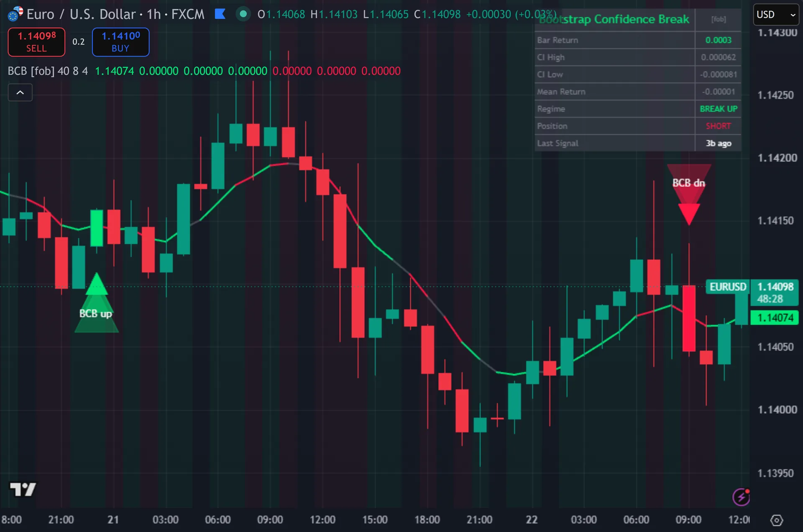Click the 1.14250 price axis label
803x532 pixels.
[x=775, y=95]
